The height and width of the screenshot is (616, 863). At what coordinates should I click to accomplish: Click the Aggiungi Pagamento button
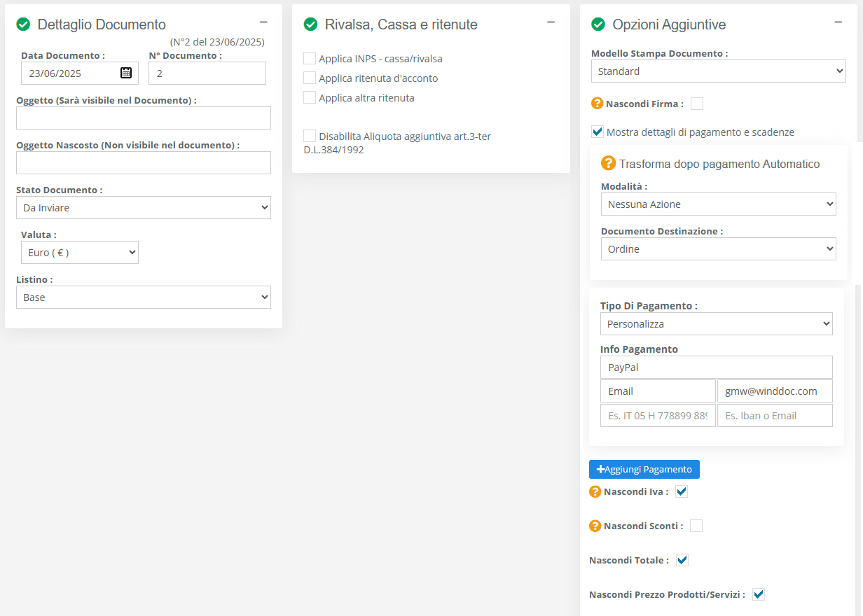(x=644, y=469)
